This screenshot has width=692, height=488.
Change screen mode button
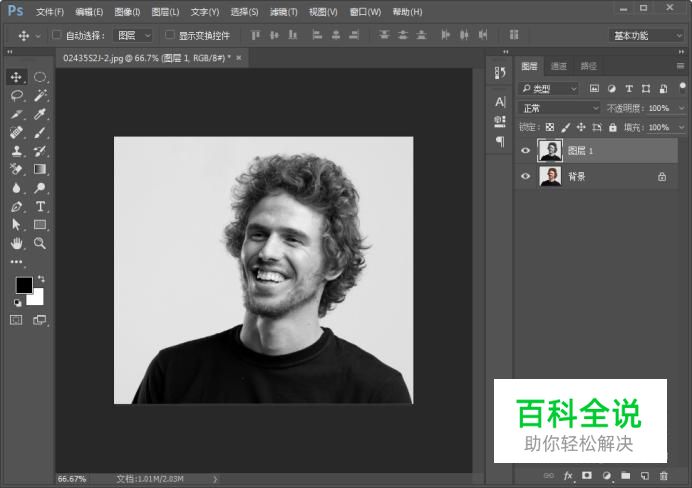click(x=40, y=320)
